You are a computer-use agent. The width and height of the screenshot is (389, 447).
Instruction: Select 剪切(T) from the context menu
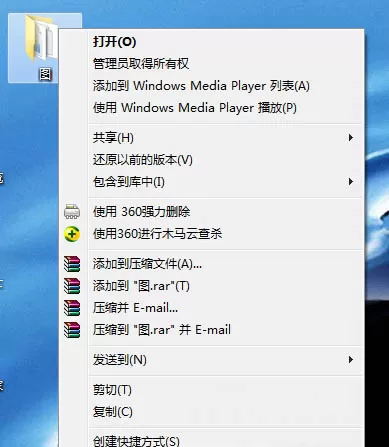pyautogui.click(x=112, y=390)
